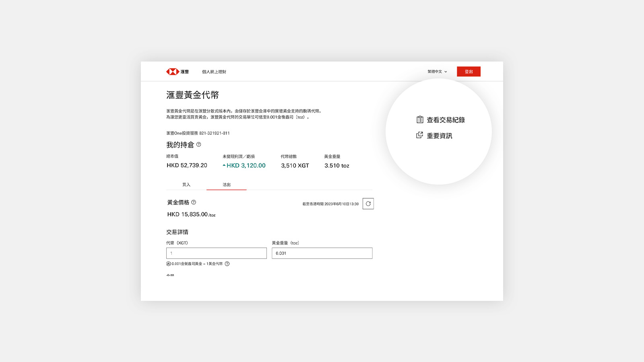The width and height of the screenshot is (644, 362).
Task: Open 查看交易紀錄 link
Action: point(446,120)
